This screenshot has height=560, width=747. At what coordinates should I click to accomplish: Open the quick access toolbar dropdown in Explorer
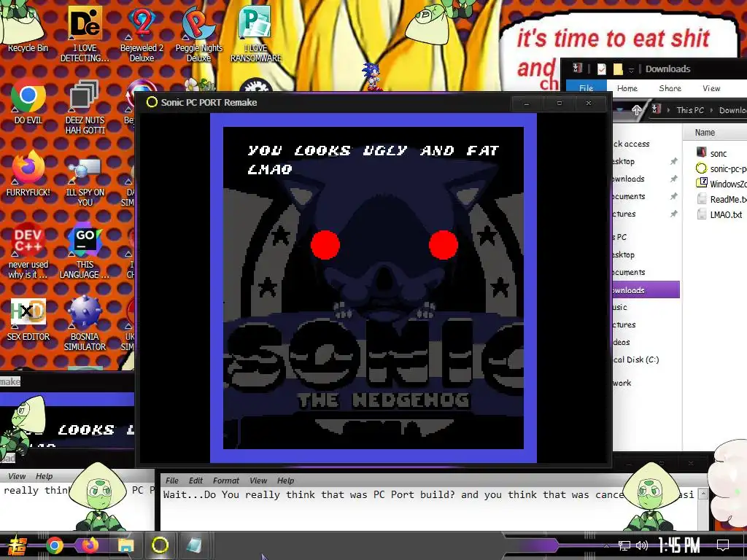[x=631, y=69]
